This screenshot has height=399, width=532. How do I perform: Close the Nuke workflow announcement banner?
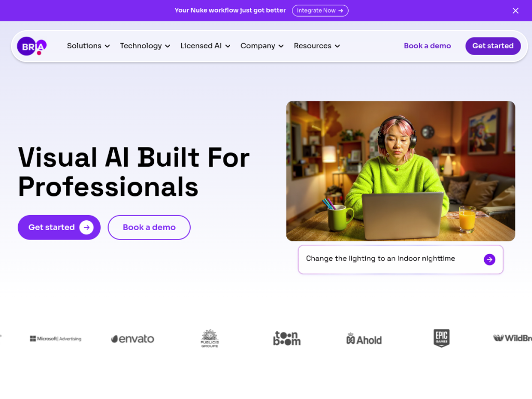pyautogui.click(x=515, y=10)
